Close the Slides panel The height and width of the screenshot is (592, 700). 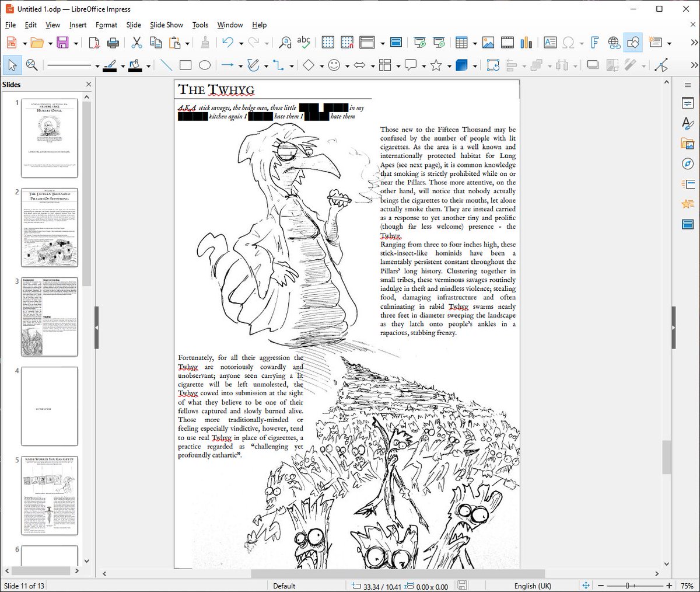pos(88,84)
